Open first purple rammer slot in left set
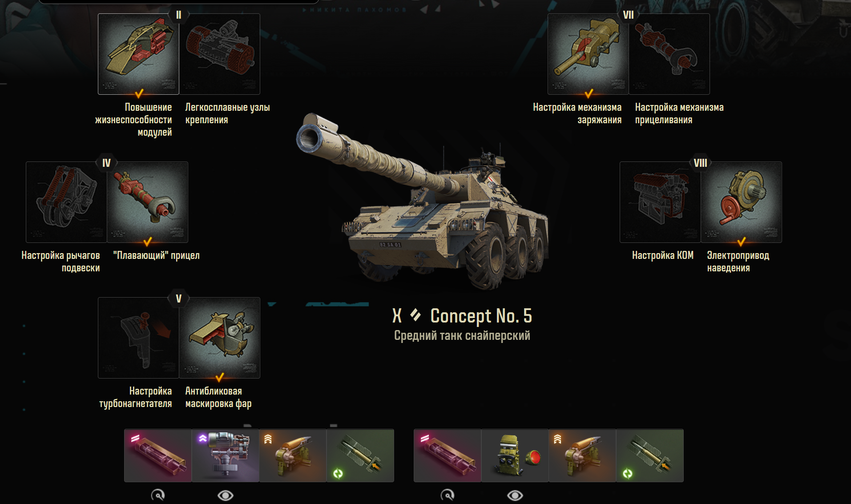Screen dimensions: 851x504 point(158,456)
